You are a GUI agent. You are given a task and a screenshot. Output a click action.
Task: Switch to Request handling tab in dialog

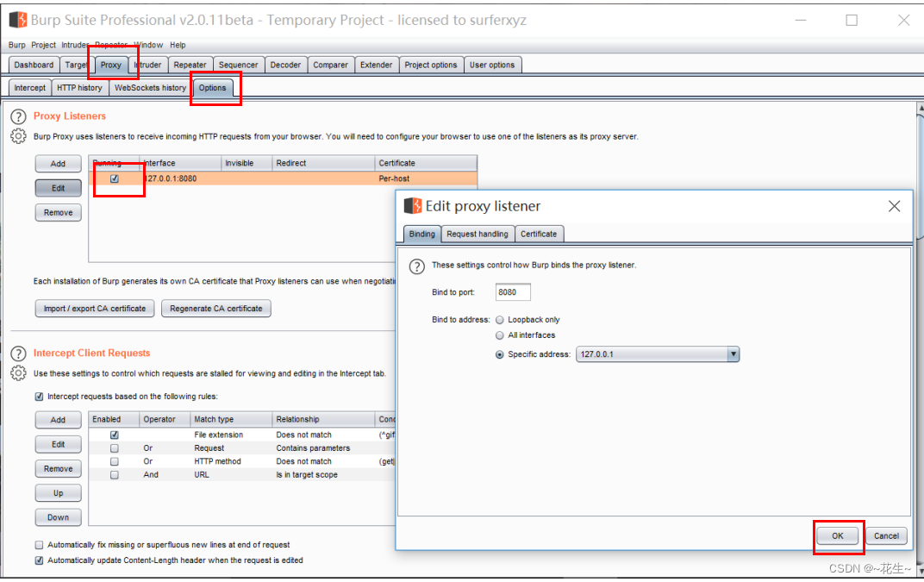tap(478, 235)
